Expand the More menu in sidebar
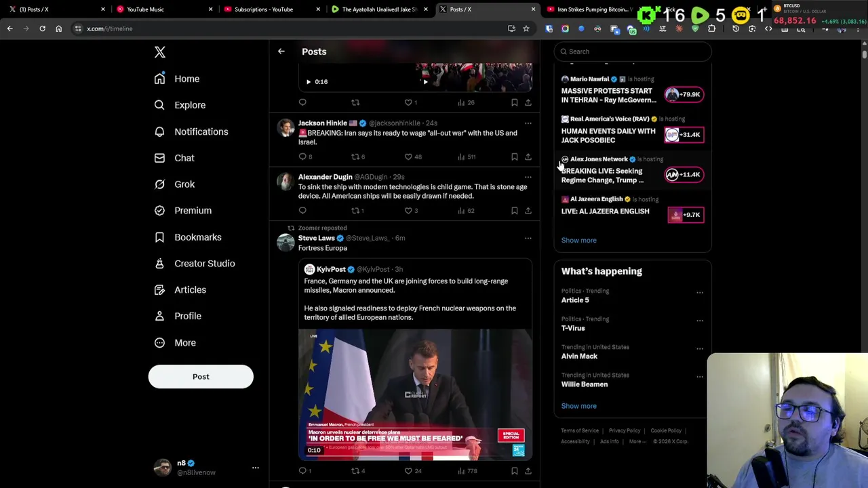The width and height of the screenshot is (868, 488). [175, 343]
